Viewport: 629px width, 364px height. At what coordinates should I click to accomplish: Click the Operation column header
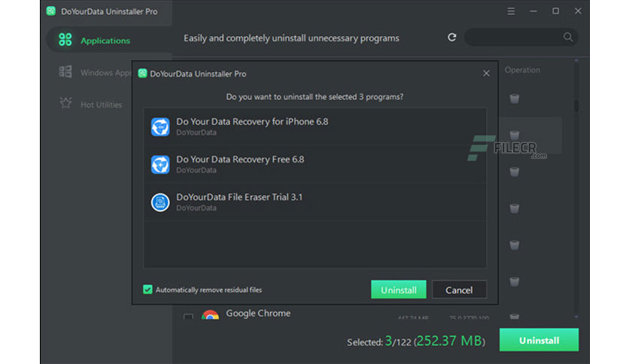point(522,70)
